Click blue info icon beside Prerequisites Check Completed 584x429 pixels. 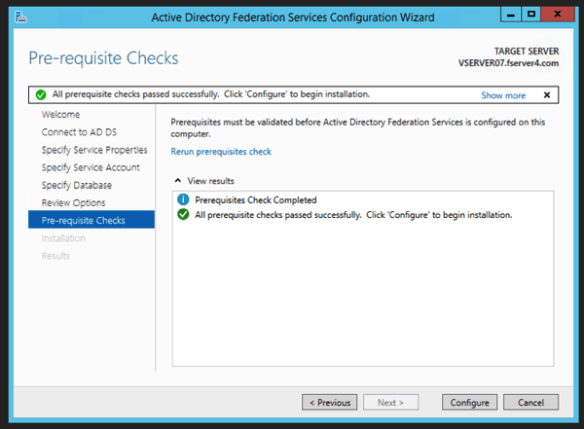click(x=183, y=200)
